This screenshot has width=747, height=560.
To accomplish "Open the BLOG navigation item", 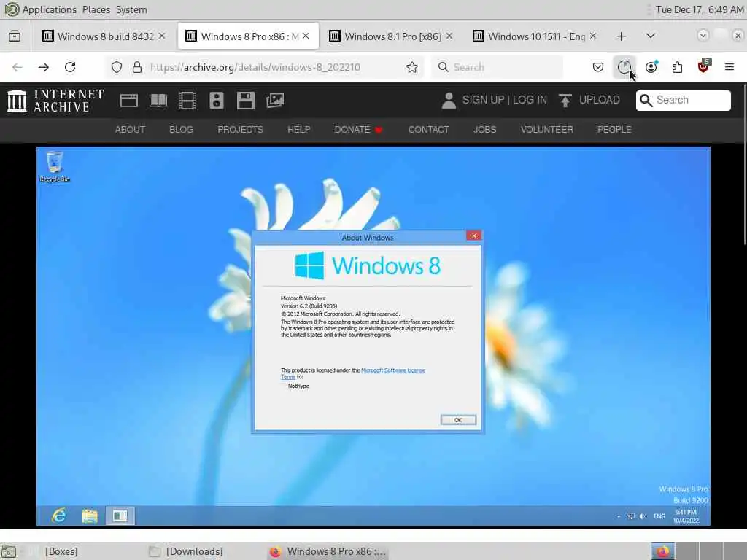I will [181, 130].
